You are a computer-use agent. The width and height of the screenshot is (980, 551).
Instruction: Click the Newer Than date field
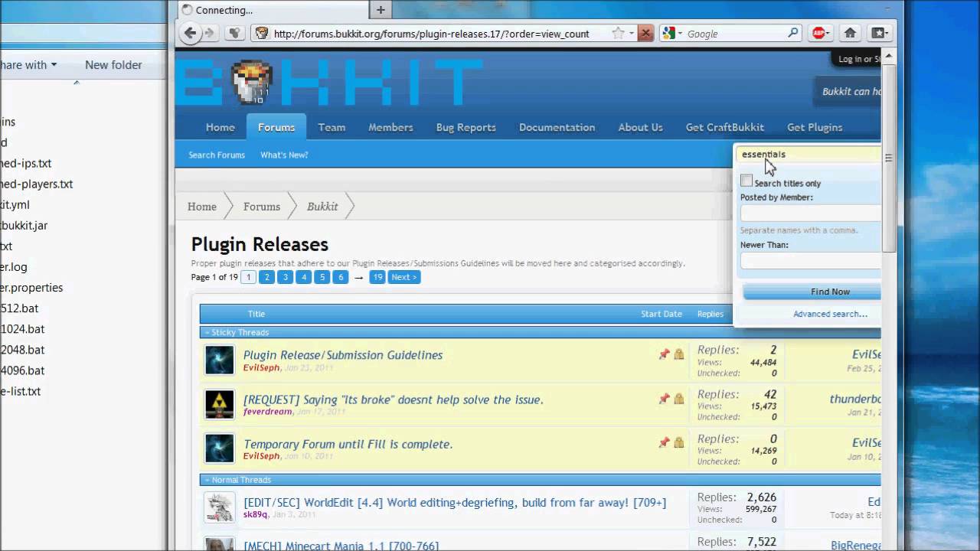[x=811, y=261]
